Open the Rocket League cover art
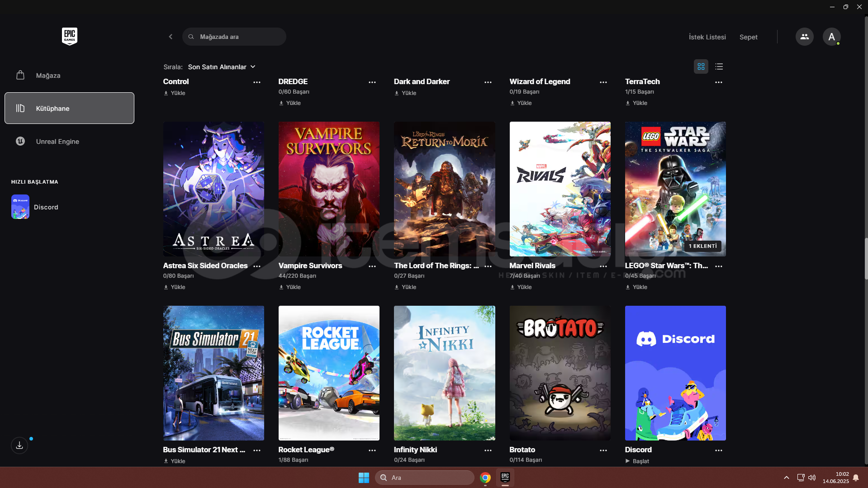 tap(329, 373)
